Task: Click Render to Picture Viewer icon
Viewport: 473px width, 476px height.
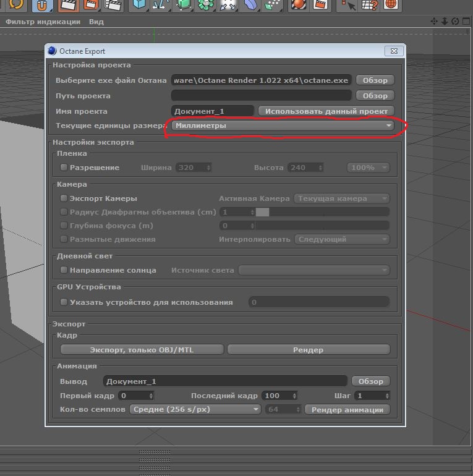Action: point(90,5)
